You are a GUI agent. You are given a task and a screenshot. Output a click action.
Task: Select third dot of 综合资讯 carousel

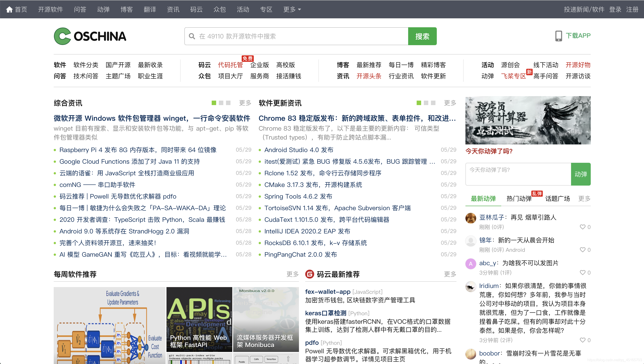(x=228, y=103)
